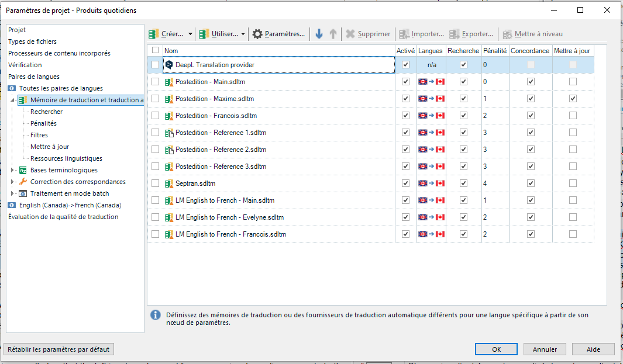Click the Supprimer X icon
623x364 pixels.
pyautogui.click(x=350, y=34)
